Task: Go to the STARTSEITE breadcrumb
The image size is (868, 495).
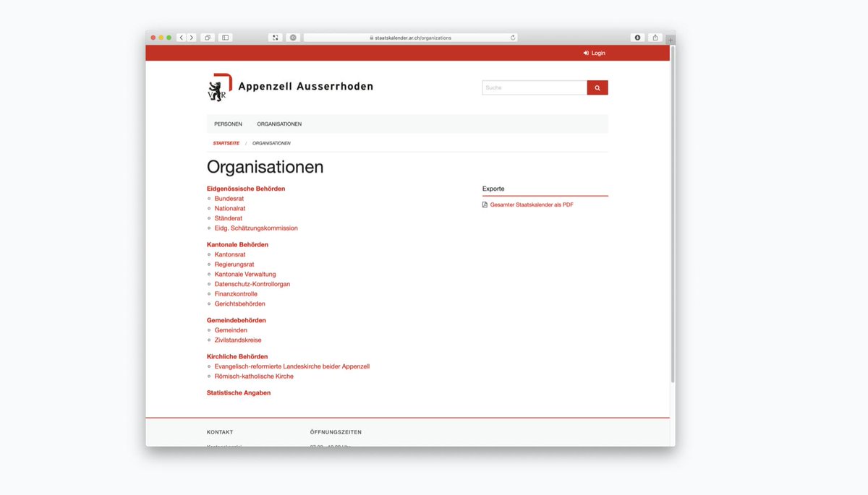Action: tap(226, 143)
